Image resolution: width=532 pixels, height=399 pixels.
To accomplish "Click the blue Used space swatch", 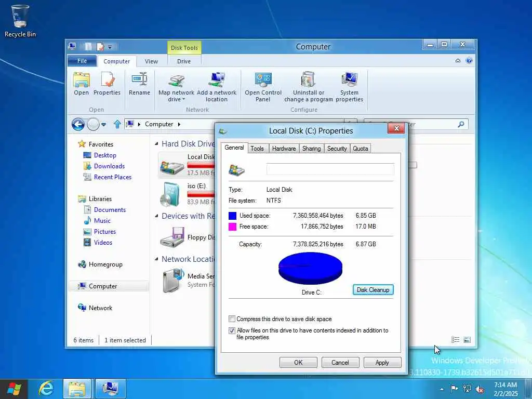I will [232, 216].
